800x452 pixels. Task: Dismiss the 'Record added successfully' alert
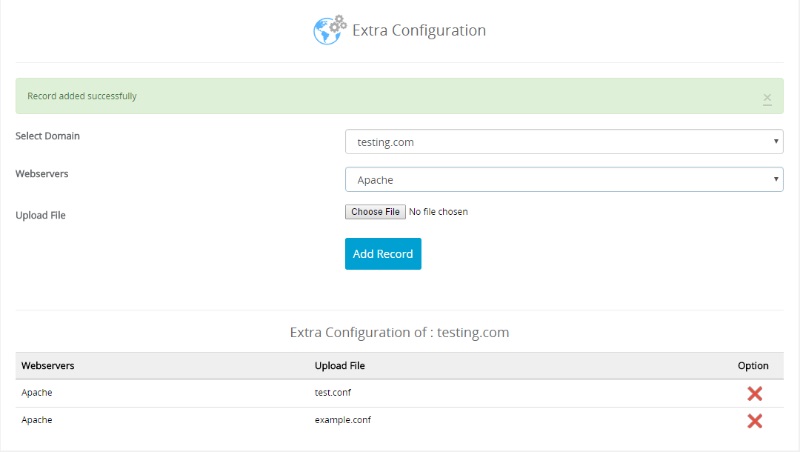(767, 97)
